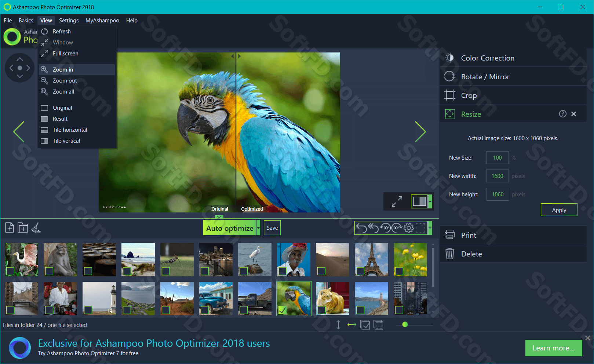The width and height of the screenshot is (594, 364).
Task: Click the Delete trash icon
Action: click(450, 254)
